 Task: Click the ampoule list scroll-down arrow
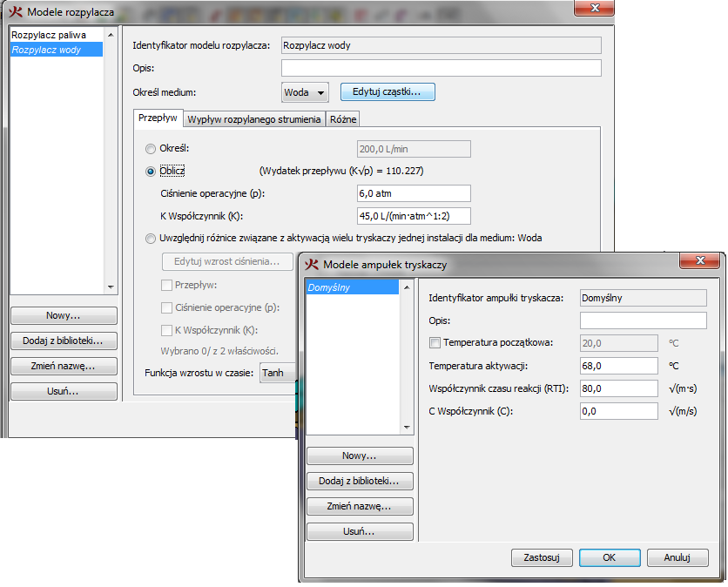click(407, 428)
